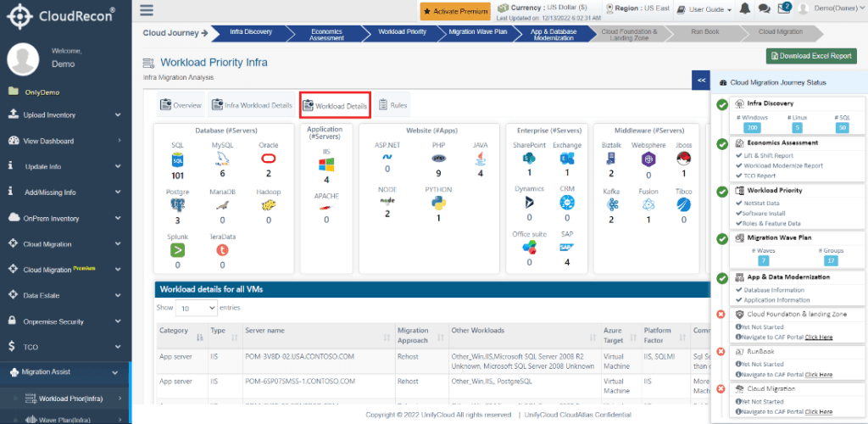868x424 pixels.
Task: Click the Windows count badge 200
Action: pos(752,128)
